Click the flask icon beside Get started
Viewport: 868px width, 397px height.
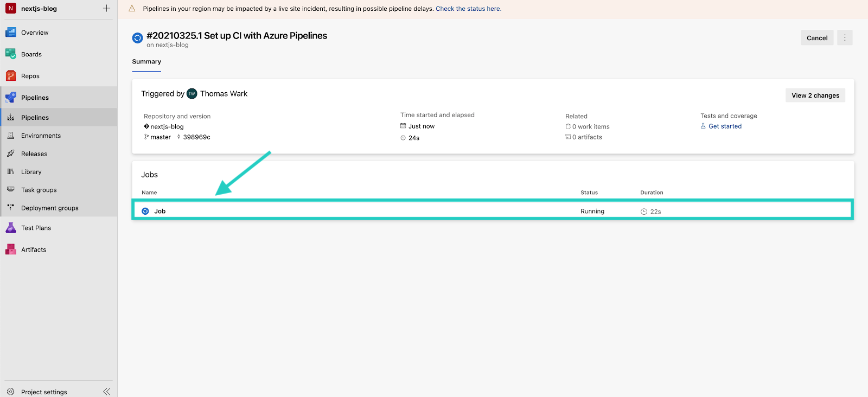(x=703, y=126)
